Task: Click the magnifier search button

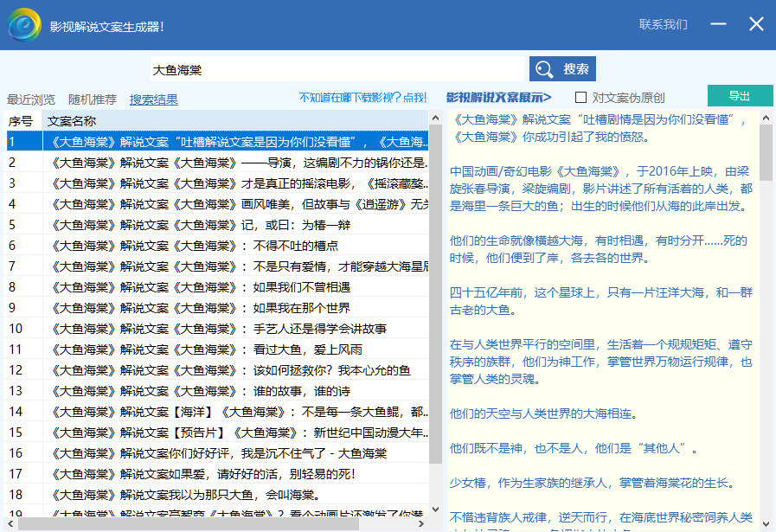Action: [x=562, y=69]
